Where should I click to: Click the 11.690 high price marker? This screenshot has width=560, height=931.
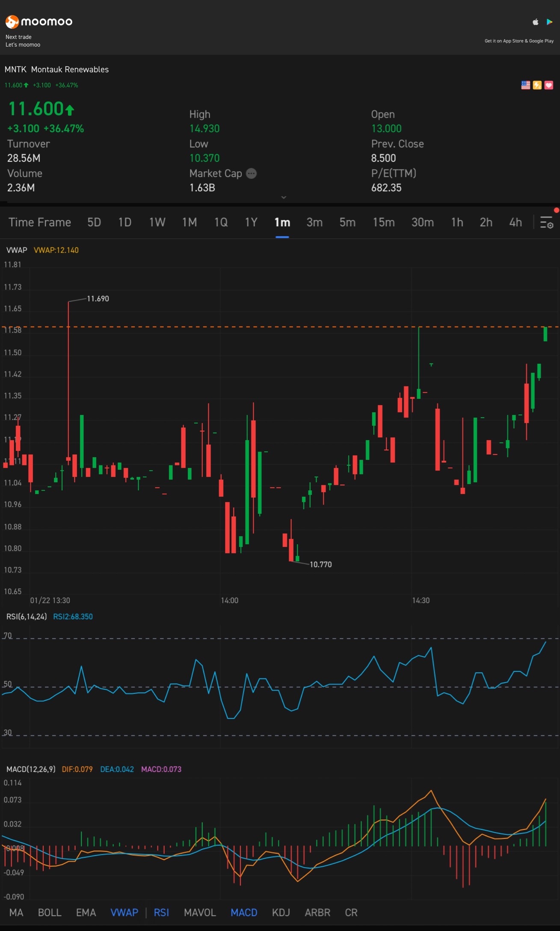tap(98, 299)
